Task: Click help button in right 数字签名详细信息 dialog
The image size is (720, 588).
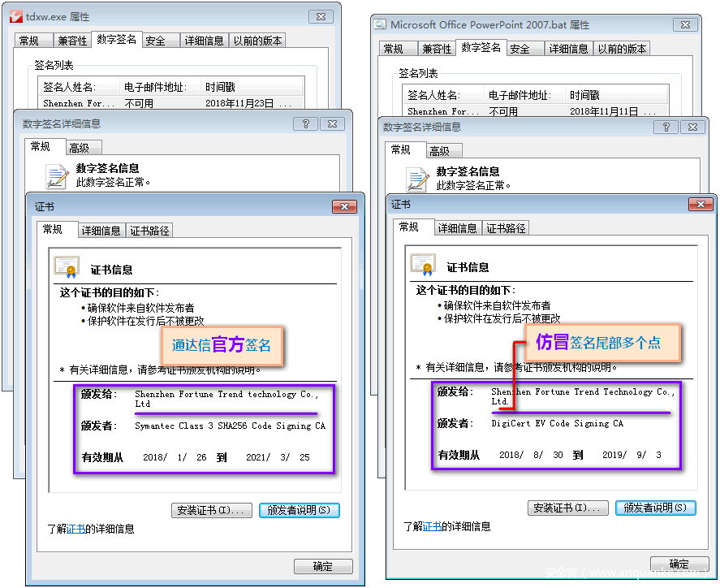Action: [666, 127]
